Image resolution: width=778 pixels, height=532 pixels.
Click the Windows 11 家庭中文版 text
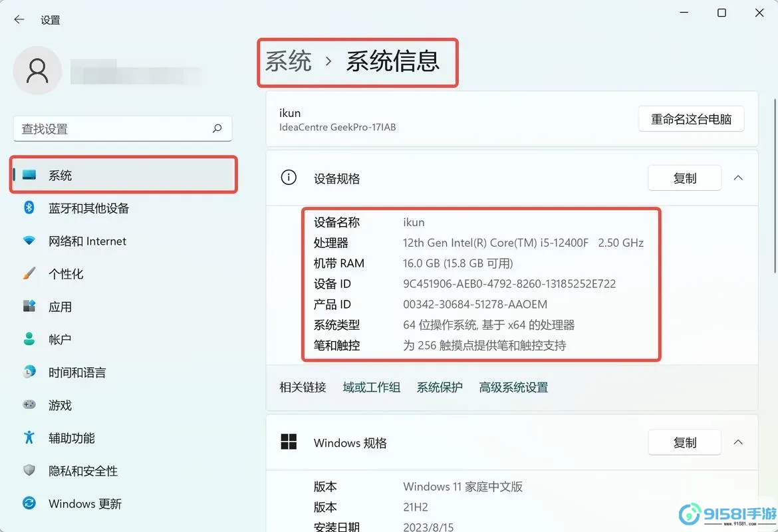(462, 487)
